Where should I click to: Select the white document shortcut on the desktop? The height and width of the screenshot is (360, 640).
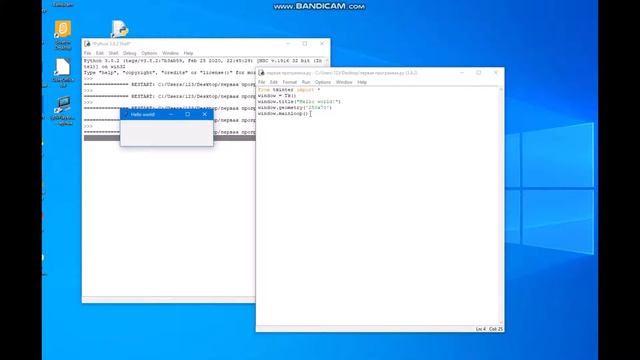tap(62, 67)
